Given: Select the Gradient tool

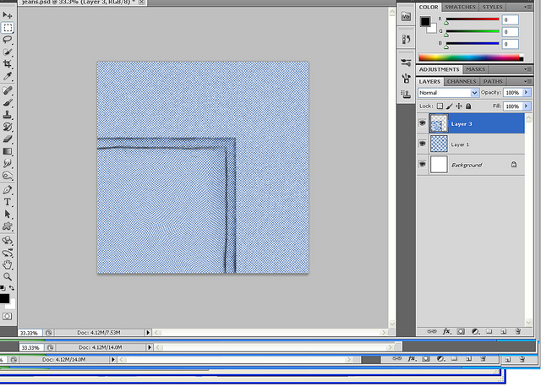Looking at the screenshot, I should pos(8,151).
